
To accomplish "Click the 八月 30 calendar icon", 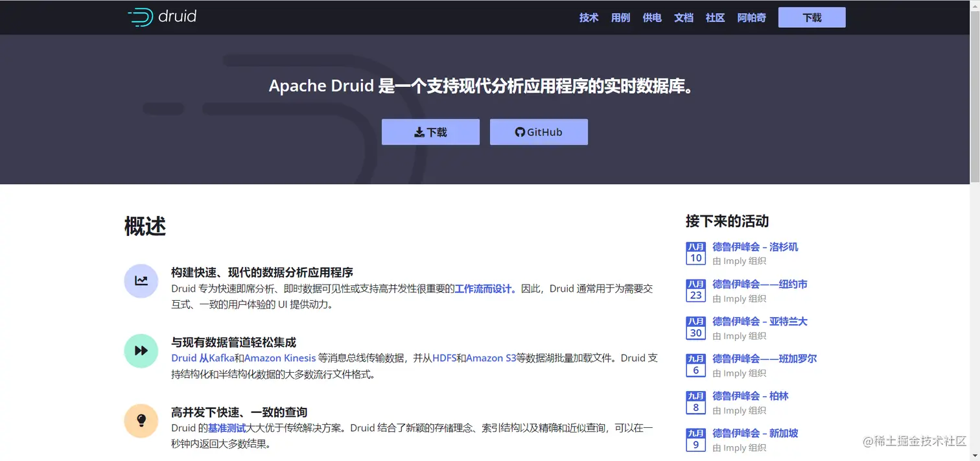I will coord(695,328).
